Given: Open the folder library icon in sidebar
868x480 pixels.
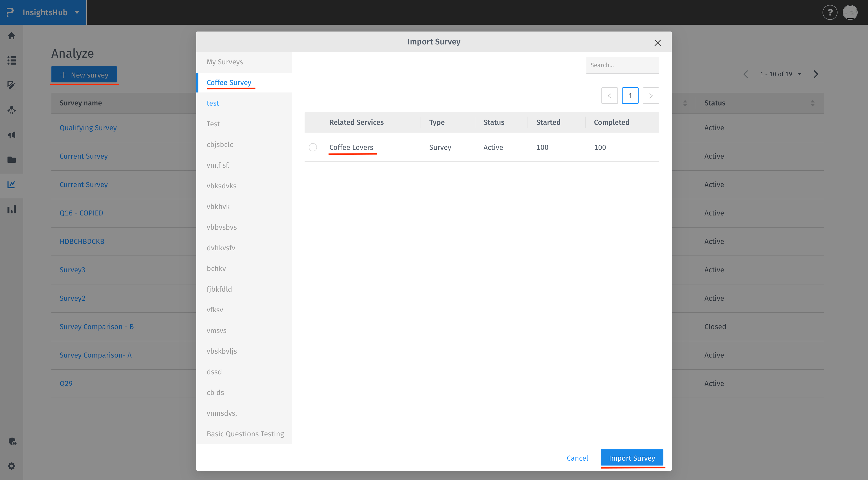Looking at the screenshot, I should 11,159.
